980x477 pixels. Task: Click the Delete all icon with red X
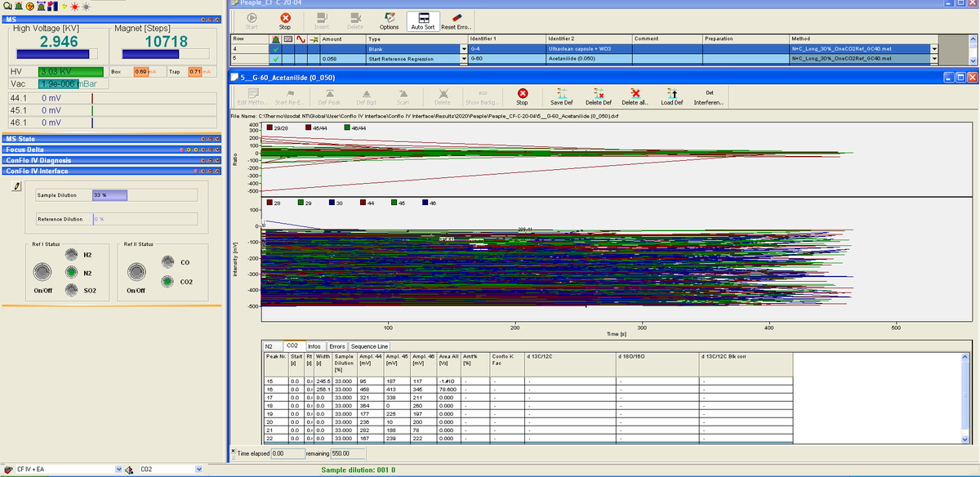coord(635,94)
